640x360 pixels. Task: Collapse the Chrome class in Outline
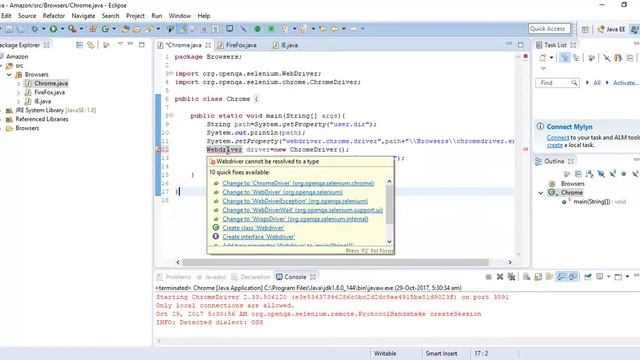point(541,193)
